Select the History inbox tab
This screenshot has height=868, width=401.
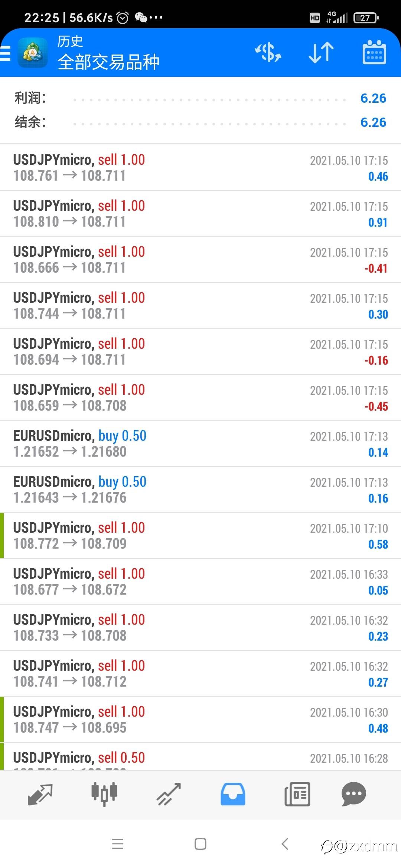click(x=233, y=794)
